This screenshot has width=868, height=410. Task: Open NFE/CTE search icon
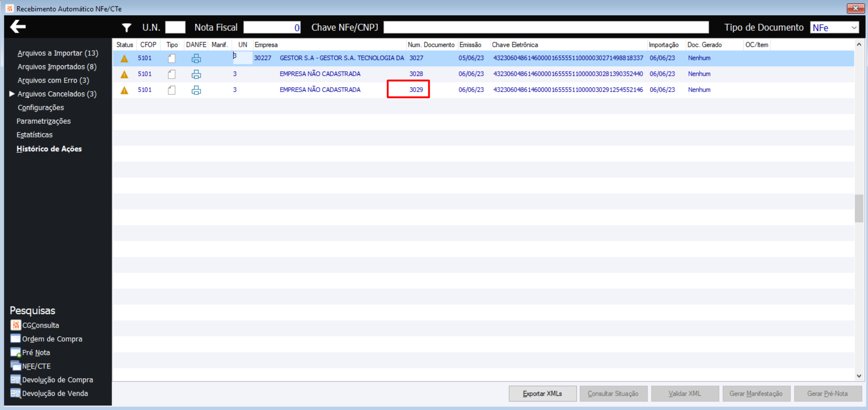tap(15, 366)
